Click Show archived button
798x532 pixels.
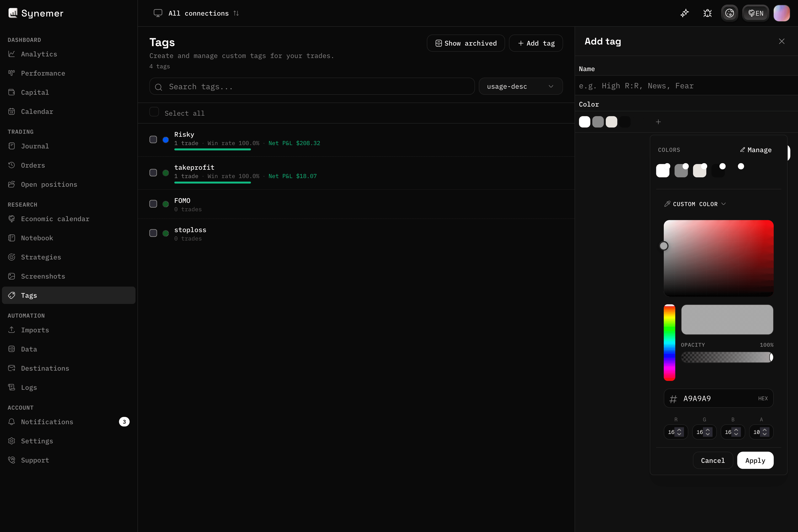[465, 43]
